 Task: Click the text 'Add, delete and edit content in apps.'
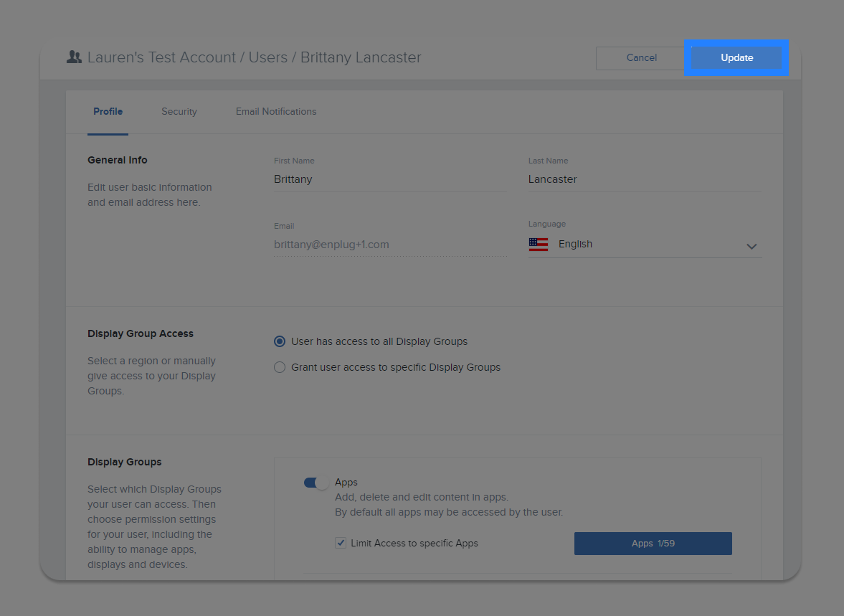click(x=422, y=497)
